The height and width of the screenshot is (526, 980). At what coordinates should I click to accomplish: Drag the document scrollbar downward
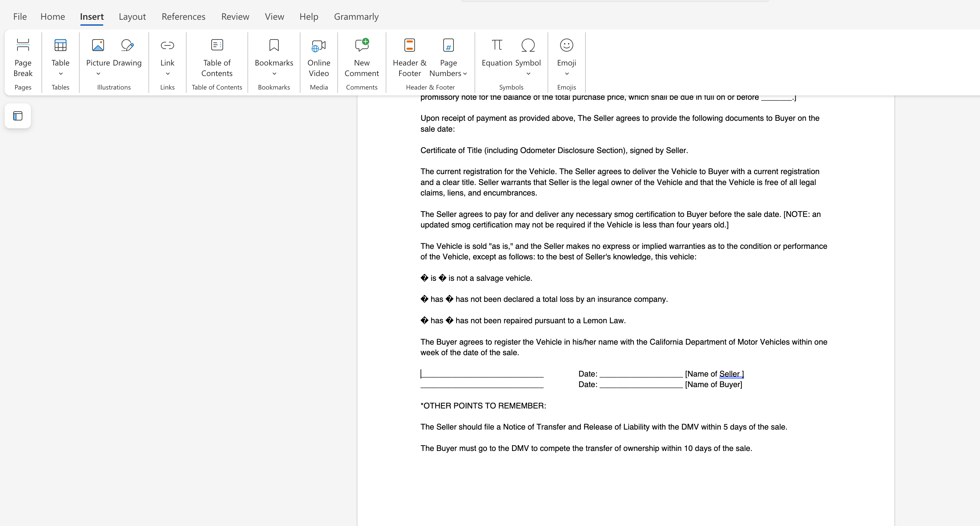977,487
